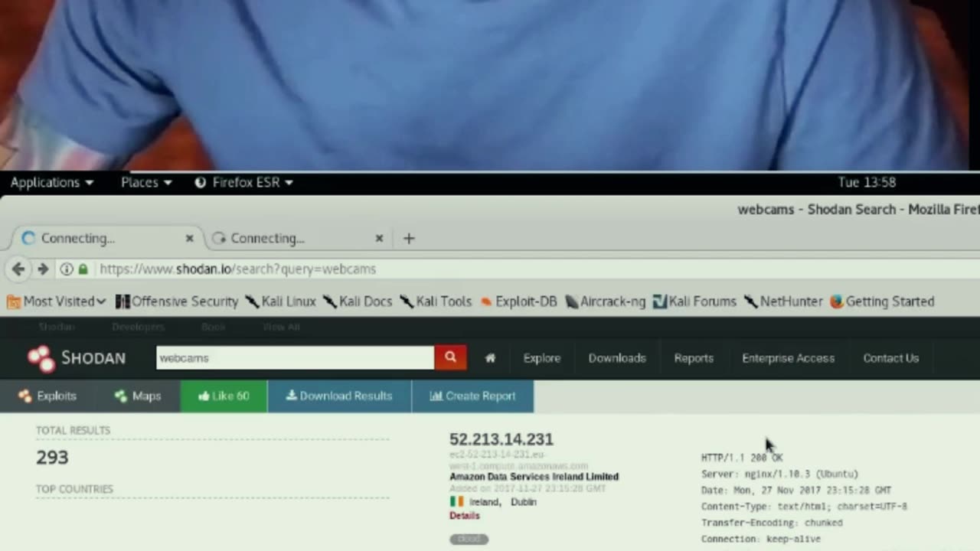Image resolution: width=980 pixels, height=551 pixels.
Task: Click Enterprise Access in Shodan navigation
Action: coord(789,358)
